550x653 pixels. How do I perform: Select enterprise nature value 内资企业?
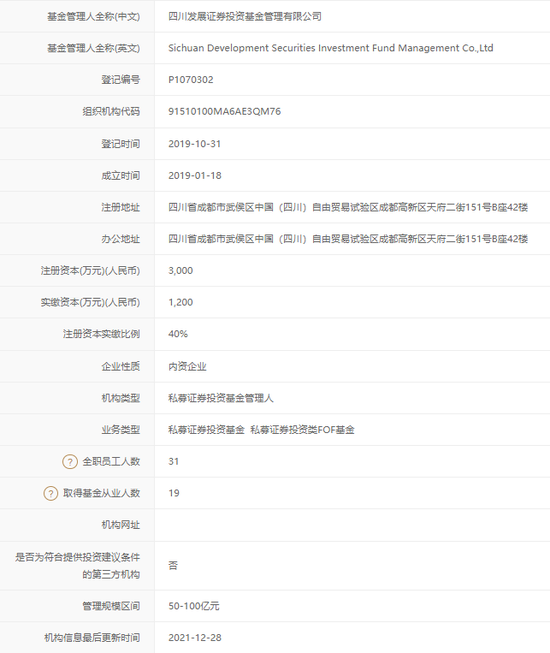click(x=187, y=366)
